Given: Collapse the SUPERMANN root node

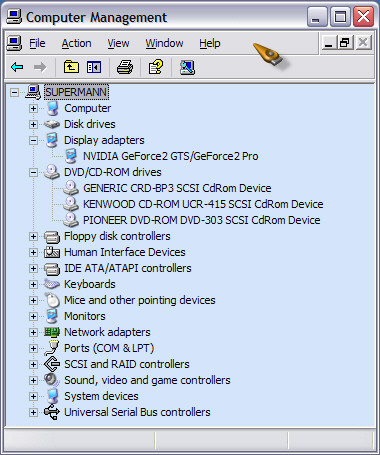Looking at the screenshot, I should coord(14,92).
